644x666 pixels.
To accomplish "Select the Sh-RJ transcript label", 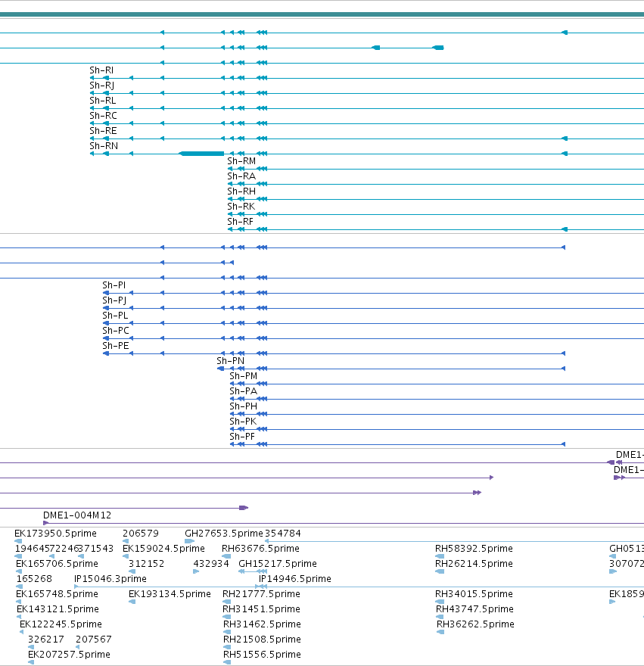I will point(102,86).
